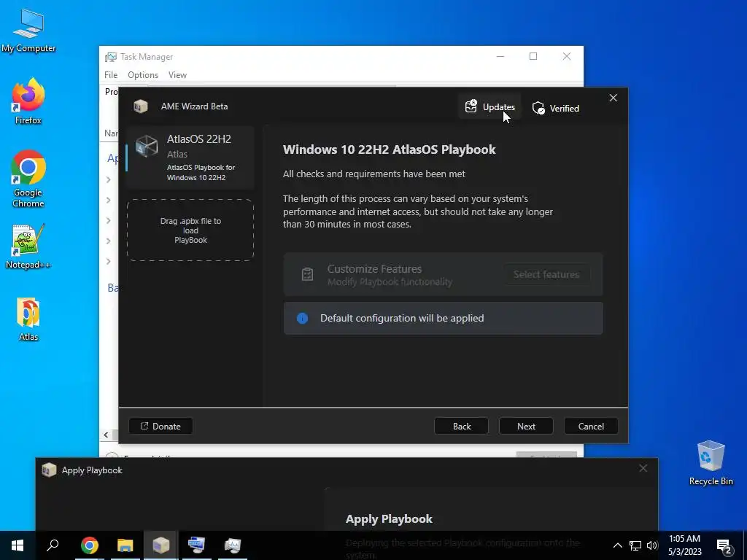This screenshot has height=560, width=747.
Task: Minimize the Task Manager window
Action: pos(500,56)
